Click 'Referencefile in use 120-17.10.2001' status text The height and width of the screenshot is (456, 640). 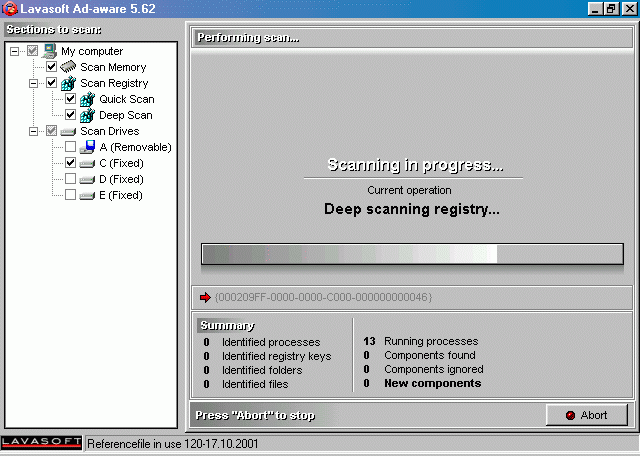(x=173, y=444)
